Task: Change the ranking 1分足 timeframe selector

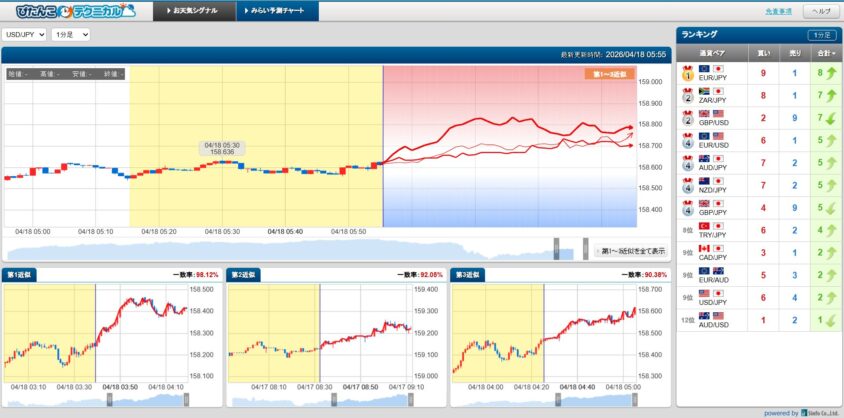Action: tap(820, 34)
